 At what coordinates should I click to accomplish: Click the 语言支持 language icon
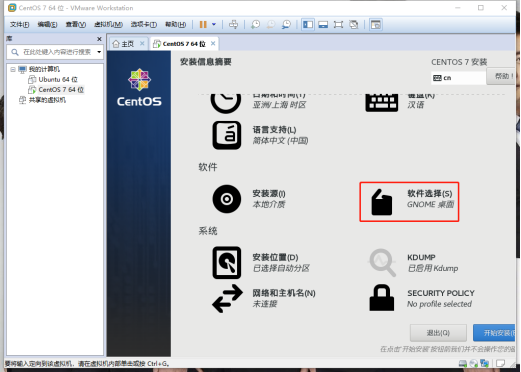point(227,135)
